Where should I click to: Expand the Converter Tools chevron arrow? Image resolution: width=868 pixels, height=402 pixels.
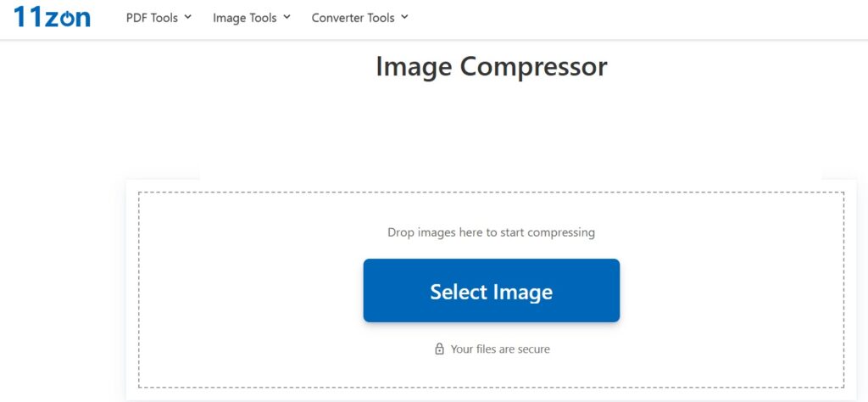click(404, 17)
